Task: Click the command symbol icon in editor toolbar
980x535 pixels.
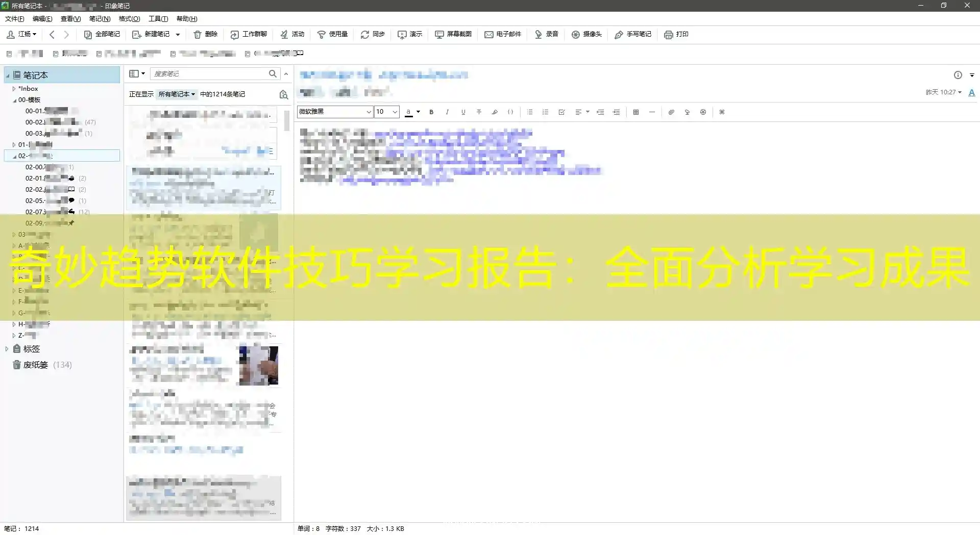Action: pyautogui.click(x=722, y=112)
